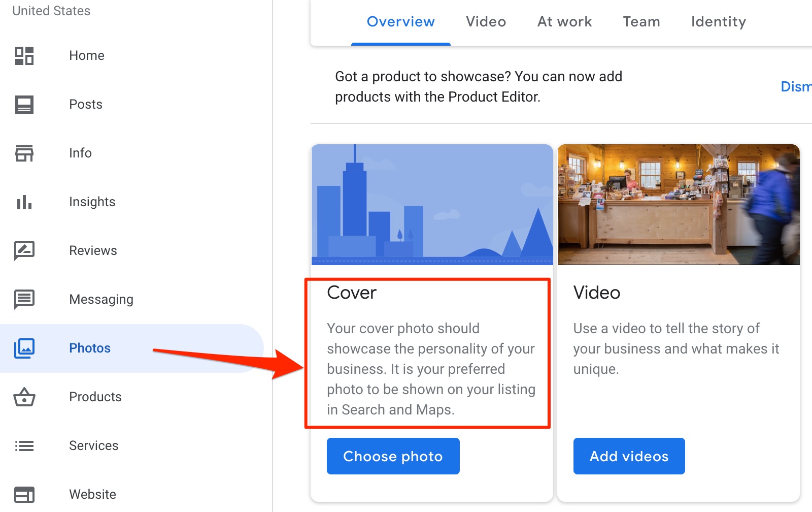Switch to the At work tab
This screenshot has width=812, height=512.
pyautogui.click(x=565, y=22)
